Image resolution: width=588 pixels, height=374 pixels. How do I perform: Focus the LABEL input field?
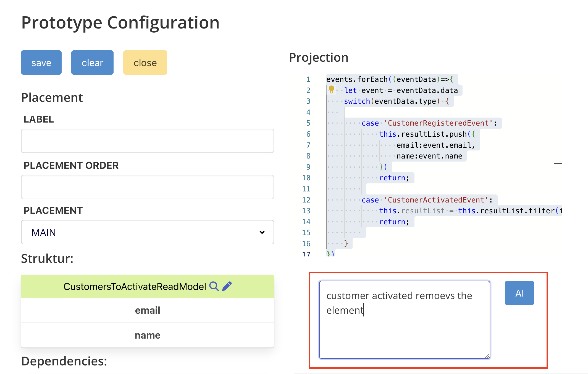[147, 141]
